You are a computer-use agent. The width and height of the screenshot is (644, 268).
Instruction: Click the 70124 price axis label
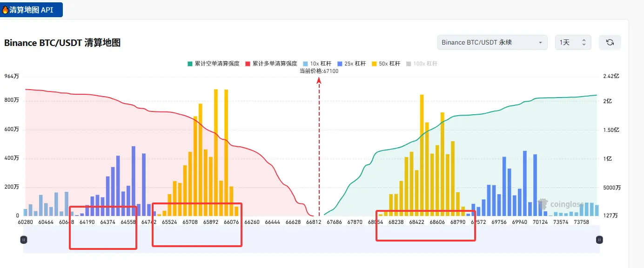click(x=540, y=222)
